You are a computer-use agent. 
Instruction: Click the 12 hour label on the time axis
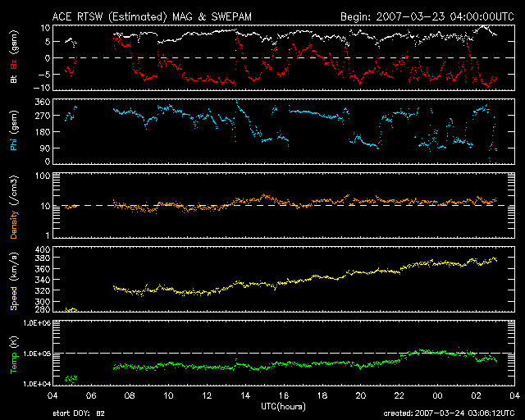point(207,395)
